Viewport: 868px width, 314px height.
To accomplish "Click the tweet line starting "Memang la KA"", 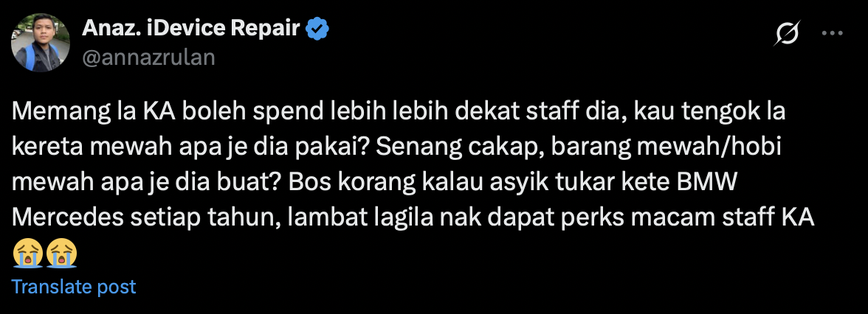I will [x=399, y=114].
